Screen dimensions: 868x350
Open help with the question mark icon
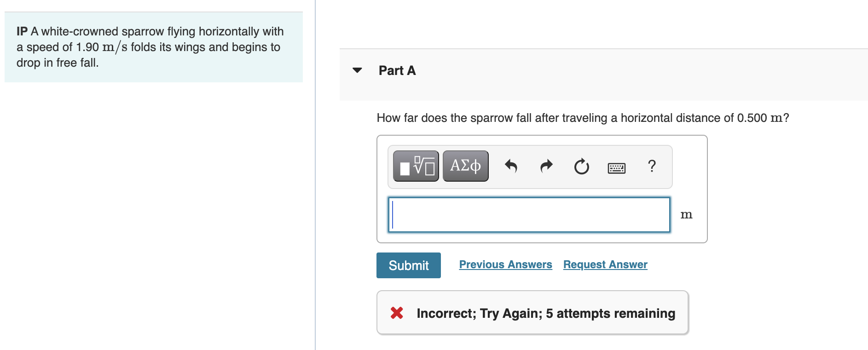652,166
